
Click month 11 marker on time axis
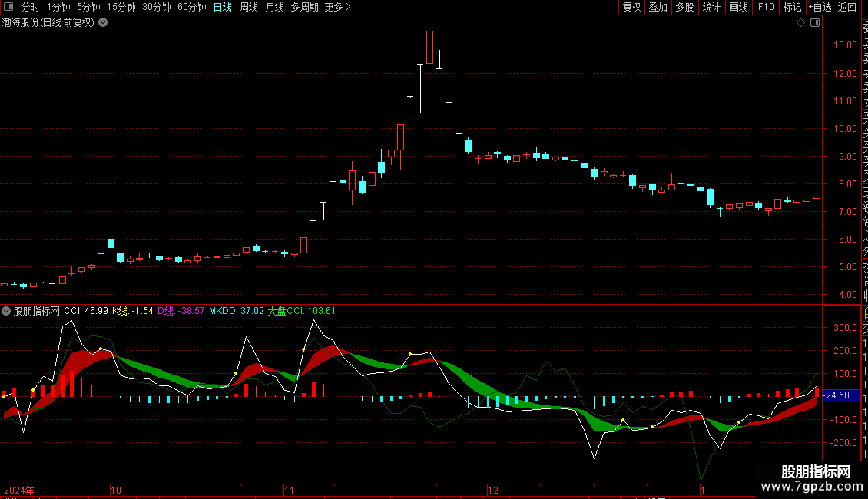coord(289,490)
